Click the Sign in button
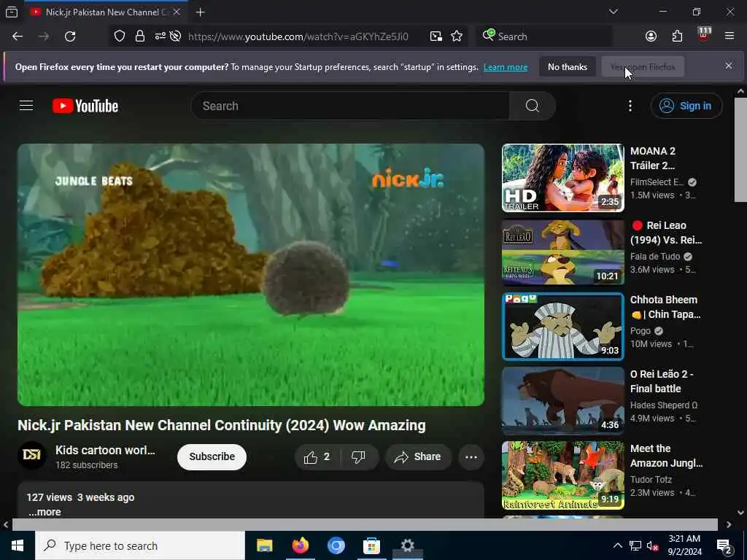 pos(686,106)
